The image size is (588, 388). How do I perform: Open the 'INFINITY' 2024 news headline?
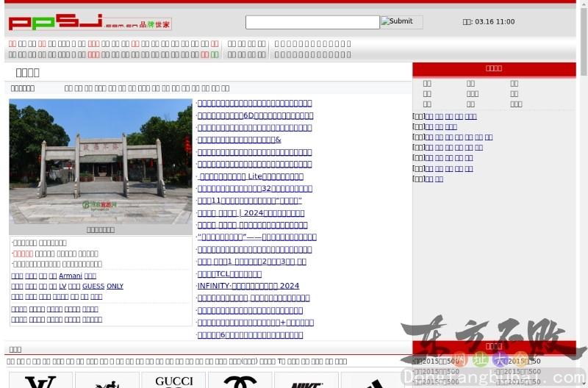(x=248, y=286)
